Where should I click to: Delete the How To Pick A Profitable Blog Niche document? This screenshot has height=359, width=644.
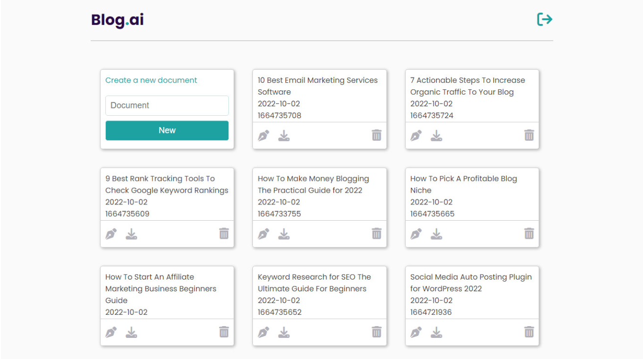coord(529,234)
